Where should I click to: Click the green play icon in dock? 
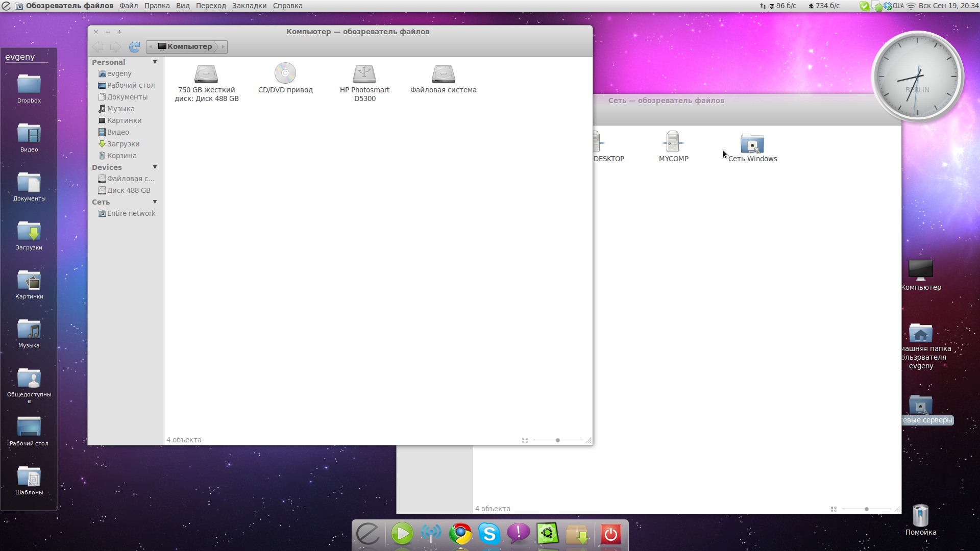point(402,534)
